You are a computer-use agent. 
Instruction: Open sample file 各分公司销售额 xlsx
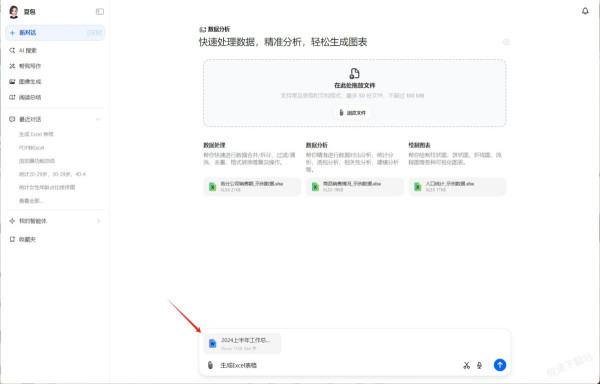252,186
